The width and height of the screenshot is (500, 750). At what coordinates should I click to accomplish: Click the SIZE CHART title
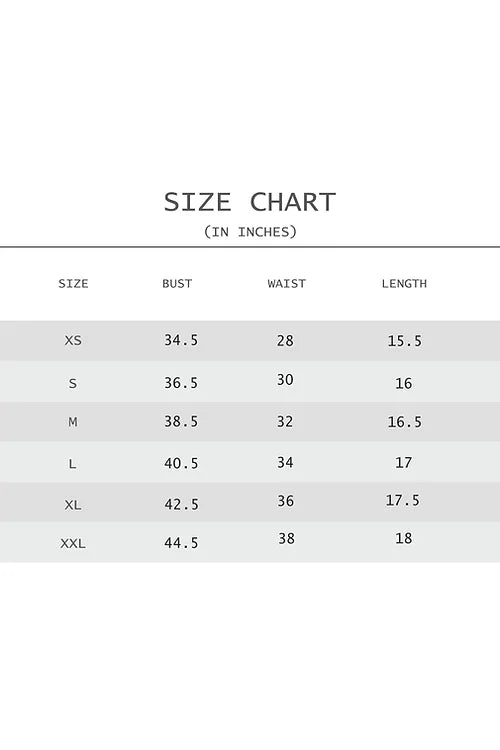[x=250, y=202]
